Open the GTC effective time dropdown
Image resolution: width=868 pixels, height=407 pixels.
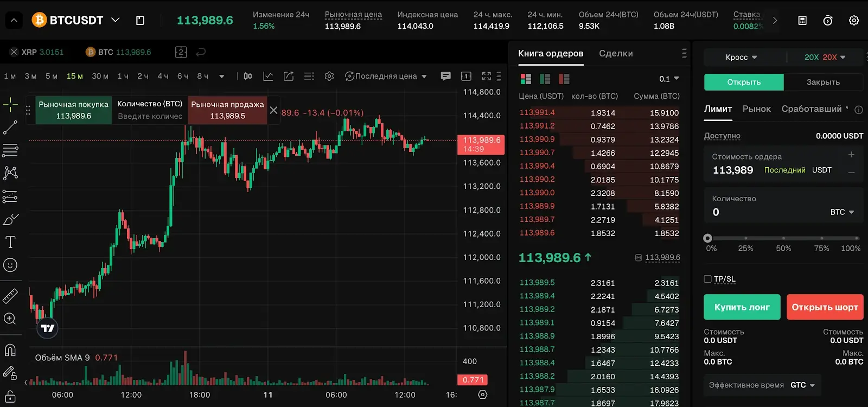click(803, 385)
